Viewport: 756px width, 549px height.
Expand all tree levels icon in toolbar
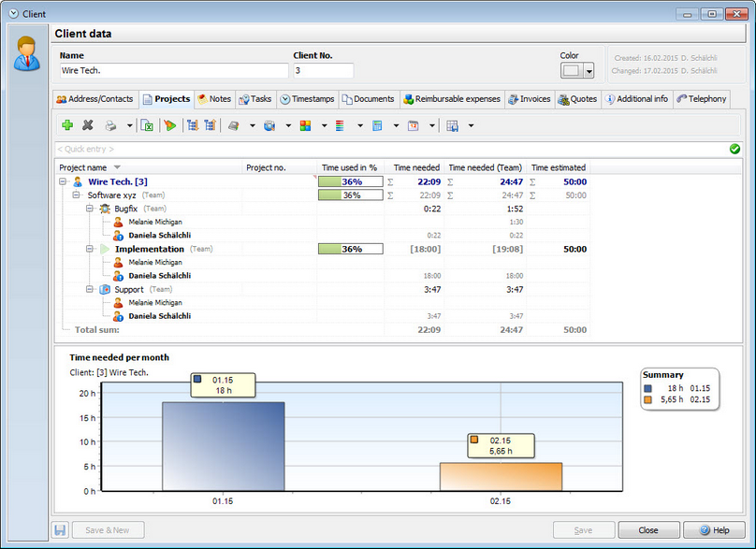tap(193, 126)
